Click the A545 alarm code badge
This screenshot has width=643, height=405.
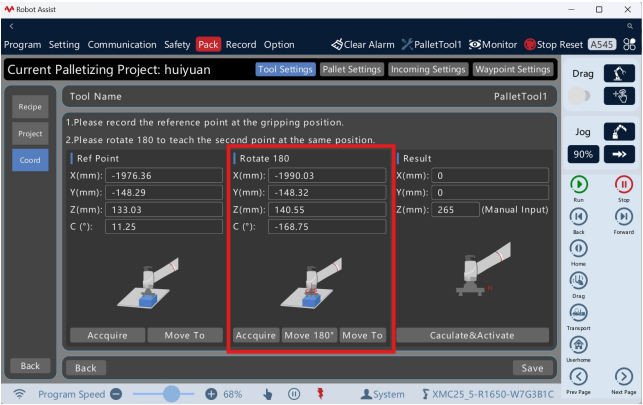[602, 44]
